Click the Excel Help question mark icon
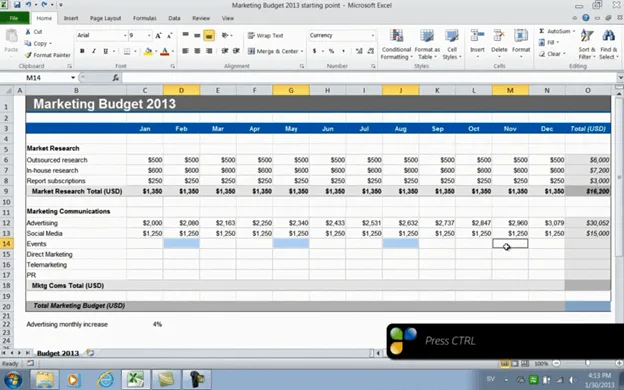The image size is (624, 390). pyautogui.click(x=586, y=18)
